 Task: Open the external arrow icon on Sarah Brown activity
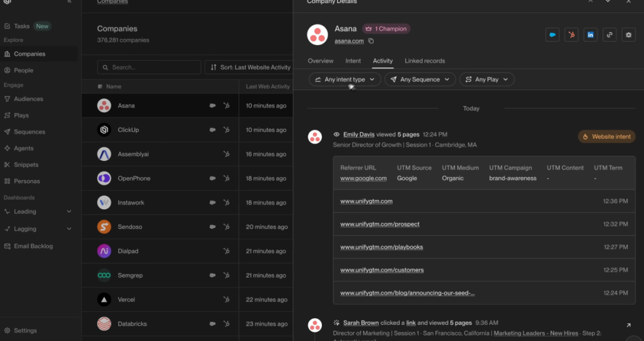tap(628, 325)
